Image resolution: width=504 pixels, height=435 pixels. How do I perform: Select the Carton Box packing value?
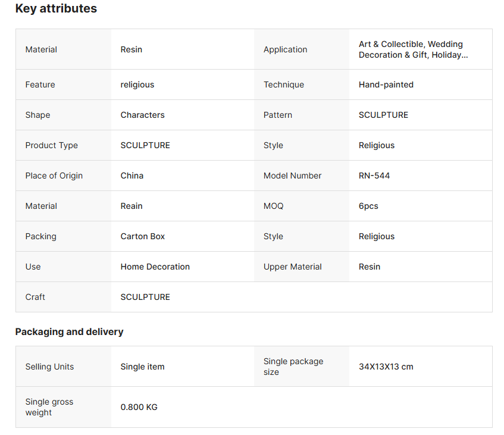point(142,236)
